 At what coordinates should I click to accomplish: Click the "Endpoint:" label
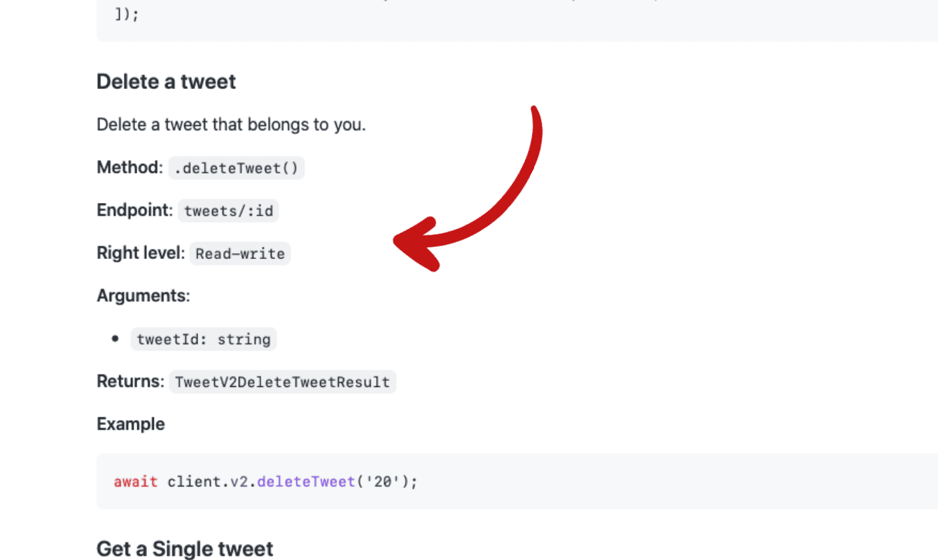pyautogui.click(x=134, y=211)
